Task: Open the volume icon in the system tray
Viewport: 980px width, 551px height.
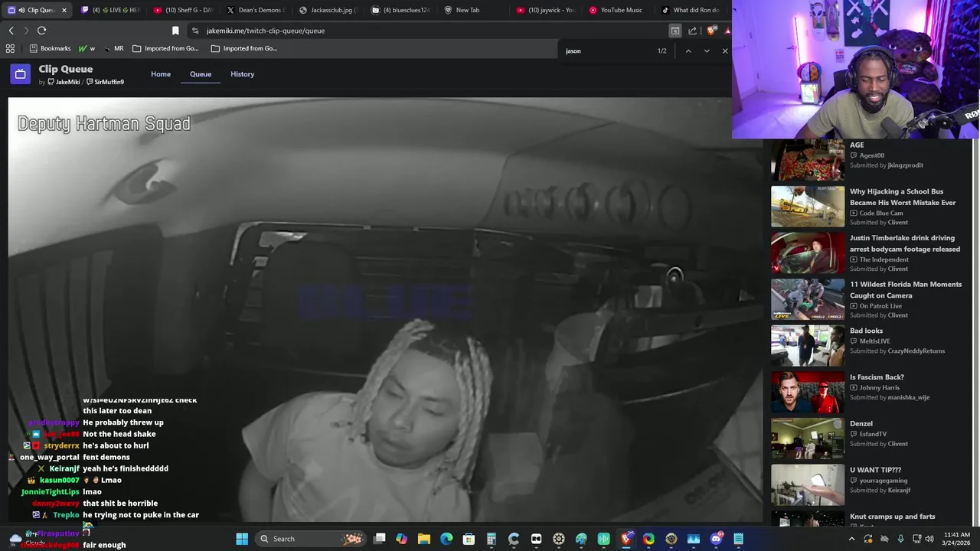Action: coord(929,539)
